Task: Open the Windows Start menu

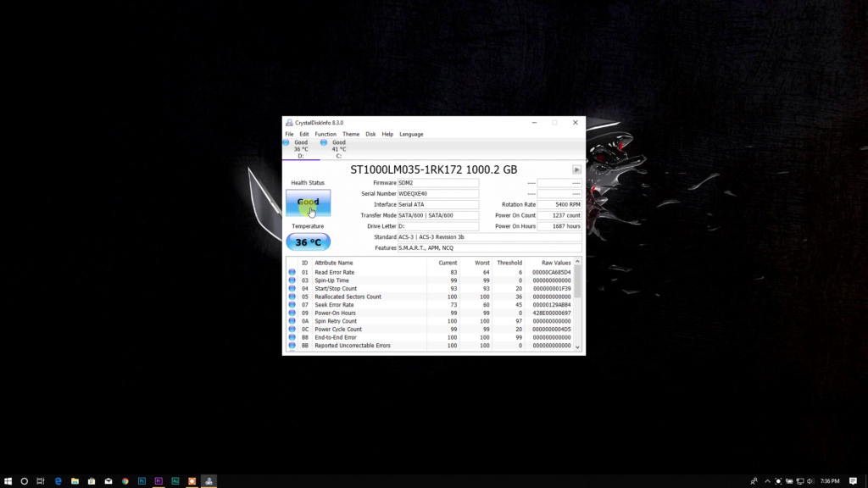Action: pos(8,481)
